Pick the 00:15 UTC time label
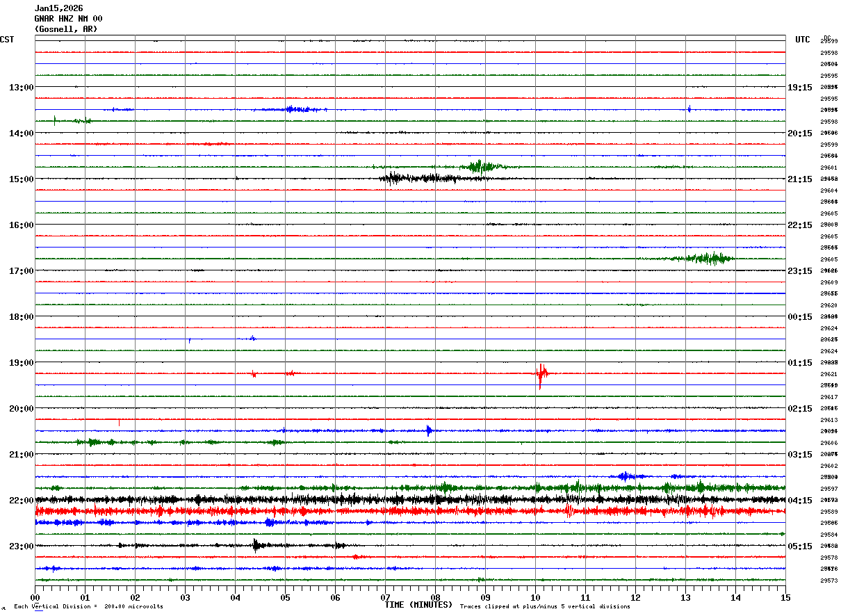 click(800, 316)
